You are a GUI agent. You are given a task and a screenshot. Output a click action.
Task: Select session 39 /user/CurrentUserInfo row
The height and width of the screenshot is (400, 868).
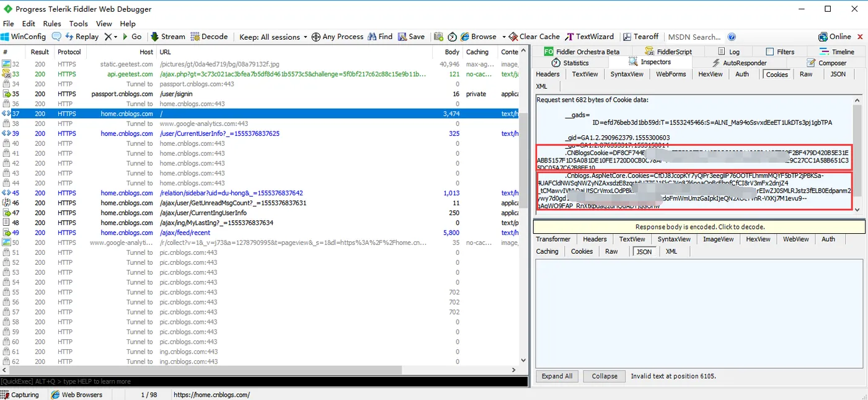pos(260,133)
